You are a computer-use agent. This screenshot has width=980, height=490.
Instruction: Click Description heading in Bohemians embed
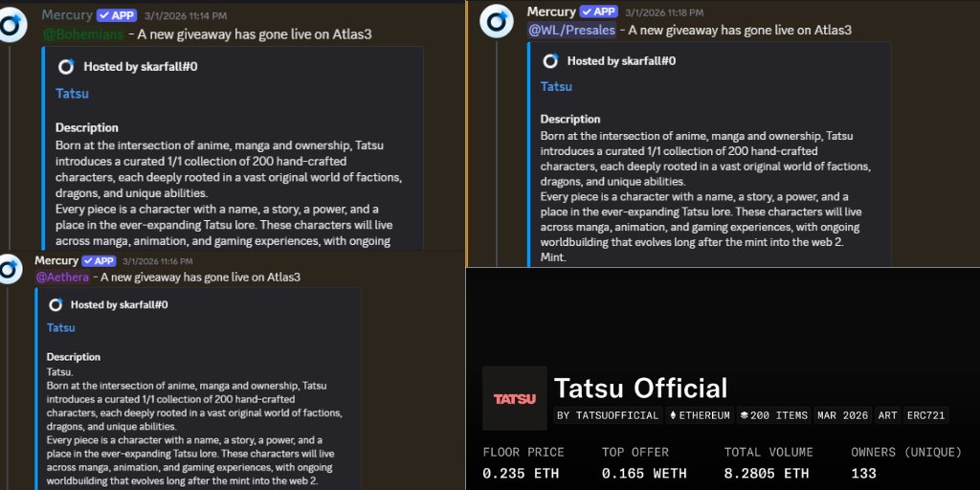pyautogui.click(x=87, y=127)
